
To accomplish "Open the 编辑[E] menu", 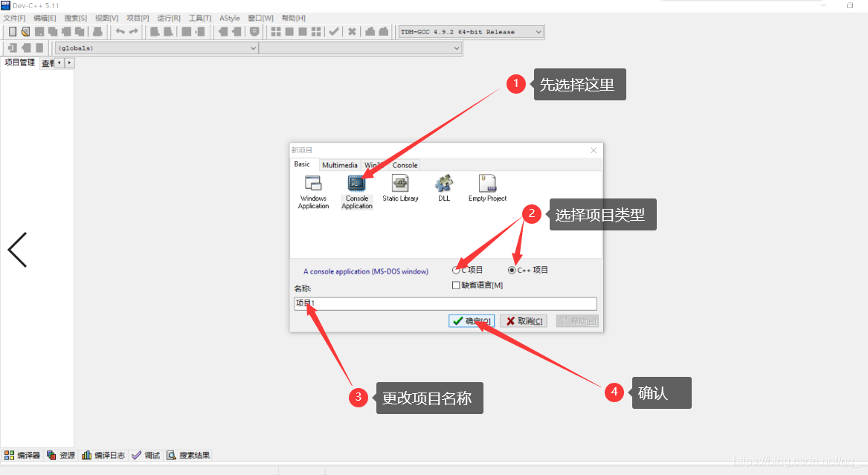I will (45, 18).
